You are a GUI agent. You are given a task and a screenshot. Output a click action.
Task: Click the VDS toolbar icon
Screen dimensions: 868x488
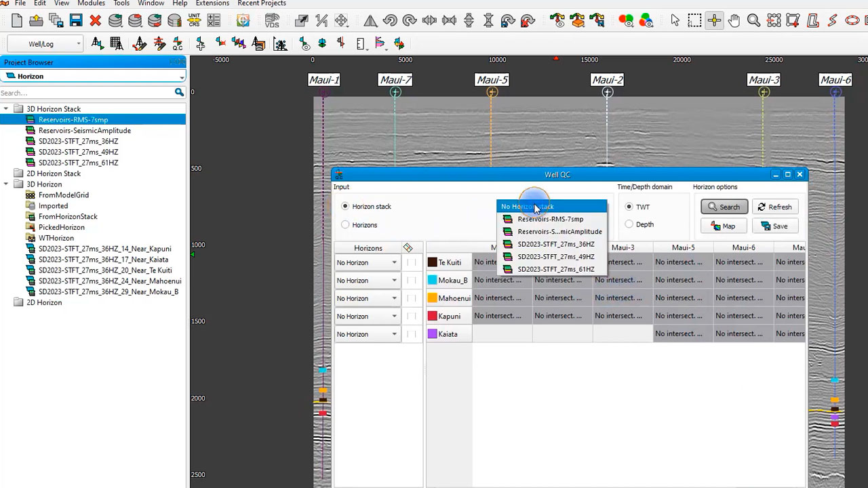pos(272,21)
